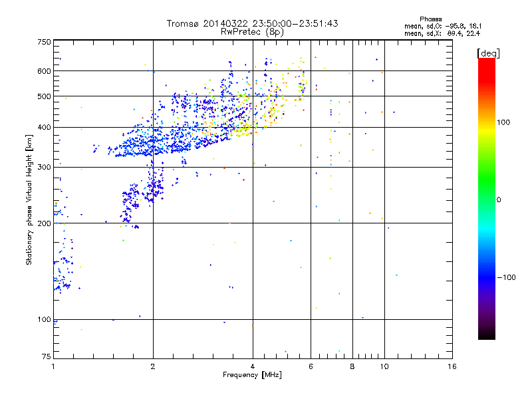Click the x-axis label 'Frequency [MHz]'
Screen dimensions: 532x399
pos(252,375)
